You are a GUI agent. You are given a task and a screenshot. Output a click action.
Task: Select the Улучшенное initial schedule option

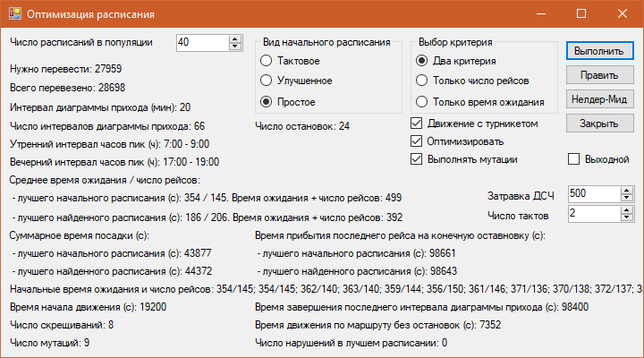(x=267, y=81)
